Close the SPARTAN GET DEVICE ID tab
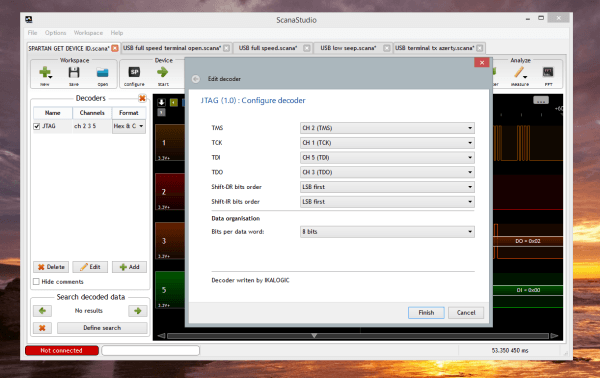Image resolution: width=600 pixels, height=378 pixels. tap(114, 48)
